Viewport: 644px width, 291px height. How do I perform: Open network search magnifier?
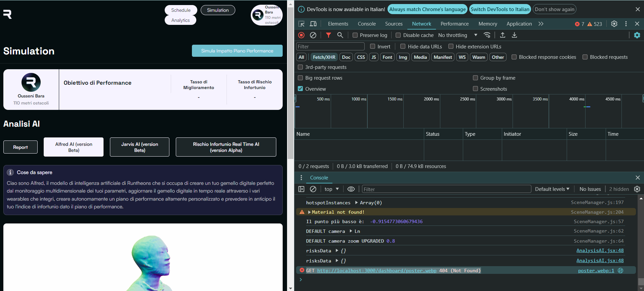pos(340,35)
